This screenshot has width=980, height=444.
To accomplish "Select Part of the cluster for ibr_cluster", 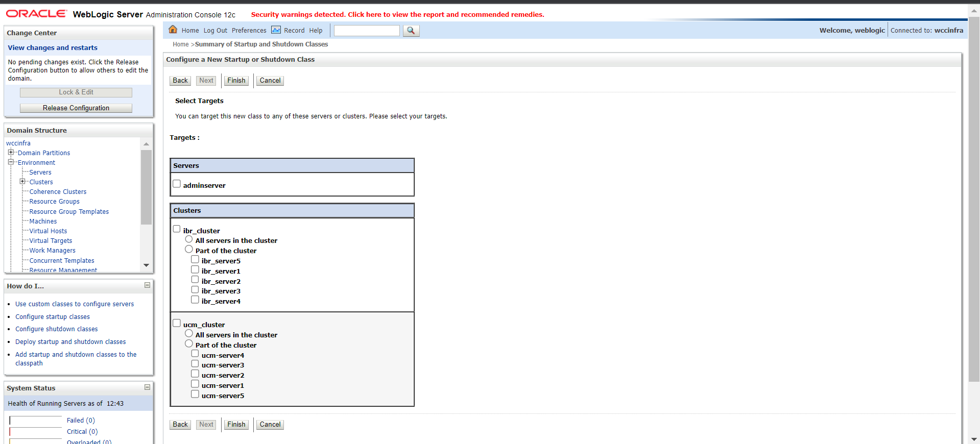I will [189, 249].
